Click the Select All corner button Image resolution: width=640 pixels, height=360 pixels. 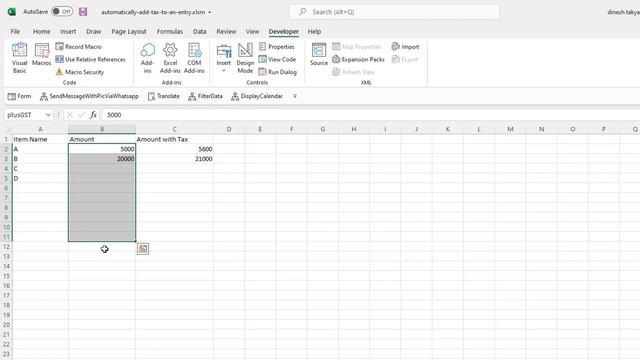coord(6,129)
